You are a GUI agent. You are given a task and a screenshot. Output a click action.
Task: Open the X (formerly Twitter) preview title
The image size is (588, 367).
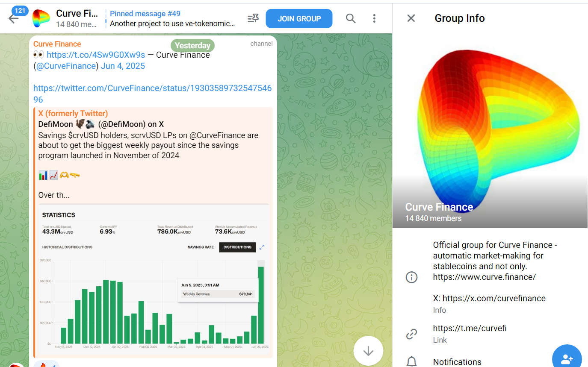click(x=73, y=113)
